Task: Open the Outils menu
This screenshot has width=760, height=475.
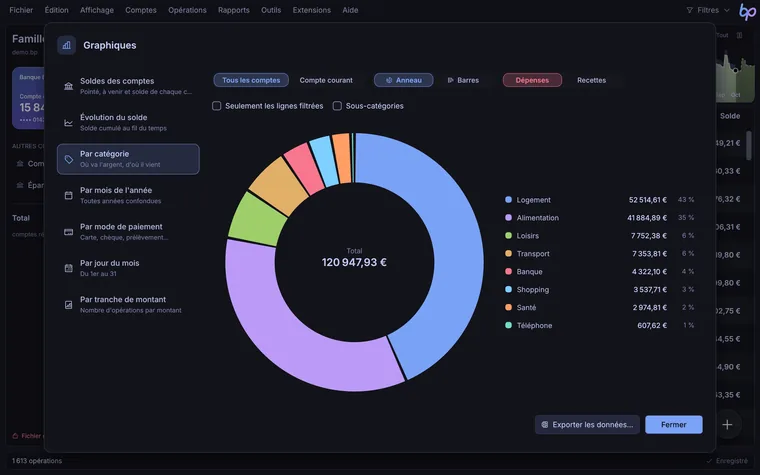Action: pos(271,10)
